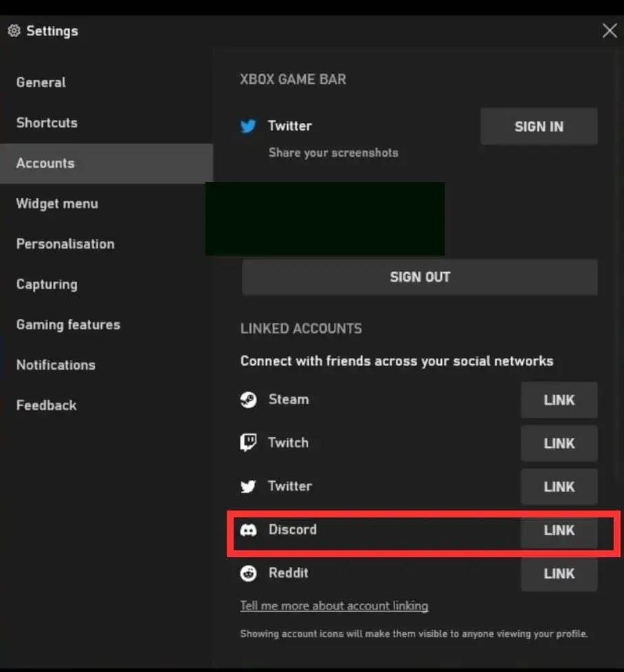This screenshot has height=672, width=624.
Task: Link your Steam account
Action: tap(559, 400)
